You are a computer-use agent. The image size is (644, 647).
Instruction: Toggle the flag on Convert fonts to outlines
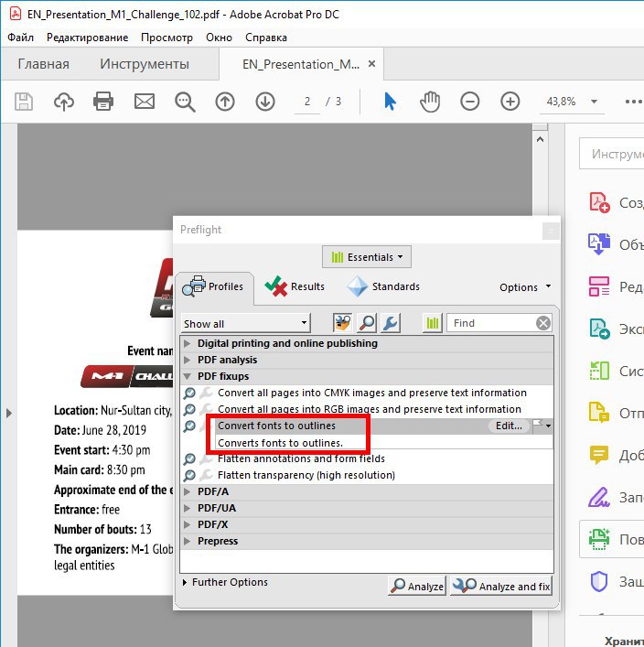[x=539, y=426]
